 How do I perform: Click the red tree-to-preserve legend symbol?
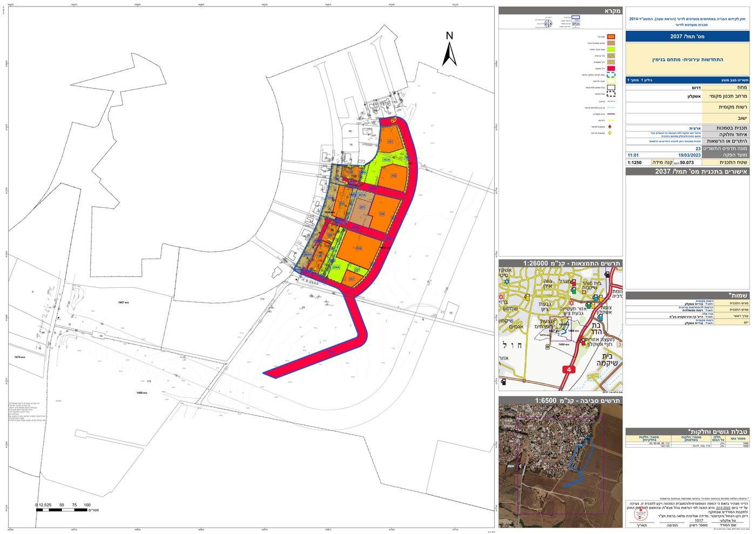click(610, 126)
